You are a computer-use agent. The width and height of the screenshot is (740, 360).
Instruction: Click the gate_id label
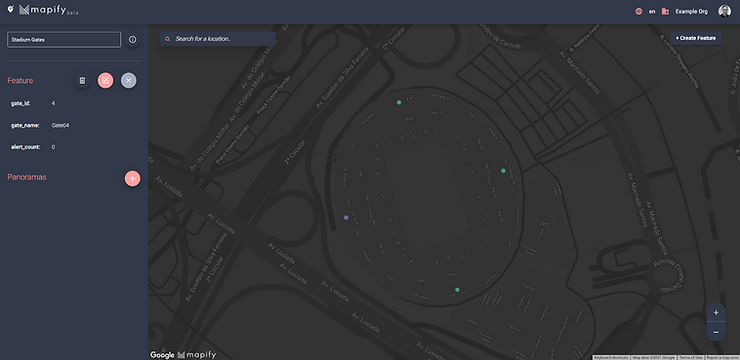tap(21, 103)
